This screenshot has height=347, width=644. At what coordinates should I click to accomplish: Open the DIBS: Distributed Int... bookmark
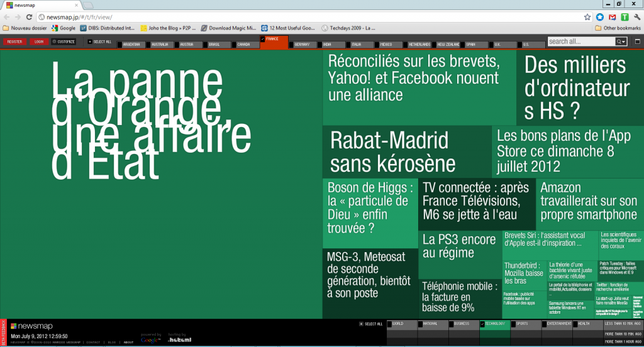tap(107, 28)
